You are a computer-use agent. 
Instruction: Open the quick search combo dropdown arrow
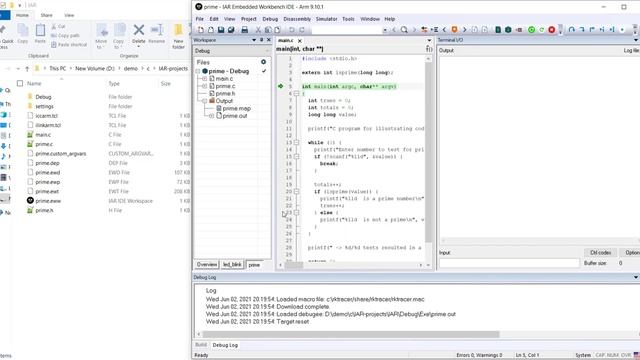coord(385,30)
